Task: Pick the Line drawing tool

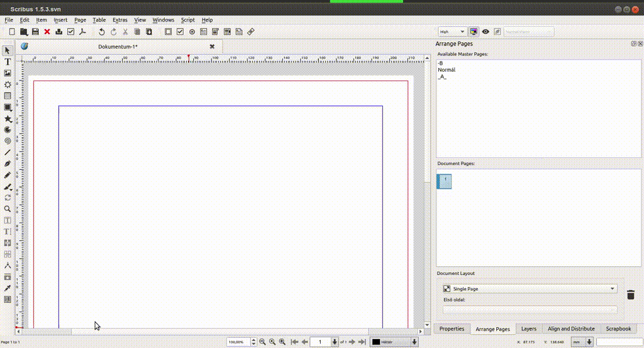Action: pyautogui.click(x=8, y=152)
